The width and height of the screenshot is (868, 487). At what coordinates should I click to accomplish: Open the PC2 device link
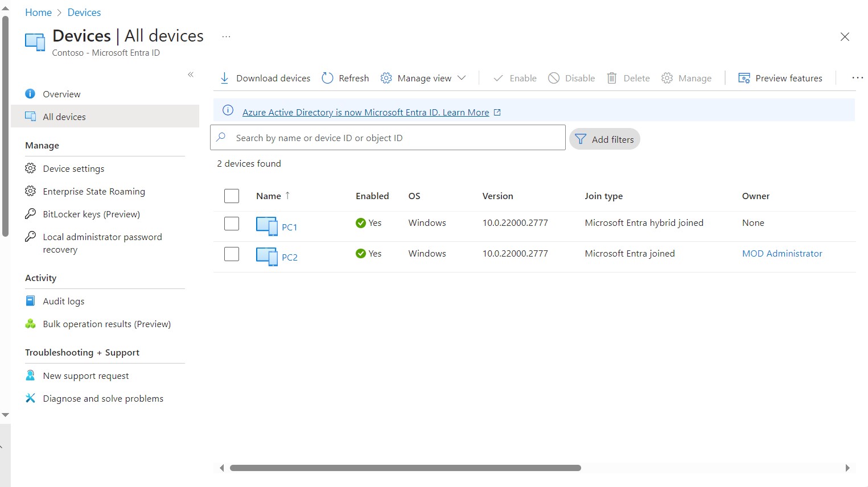point(289,257)
